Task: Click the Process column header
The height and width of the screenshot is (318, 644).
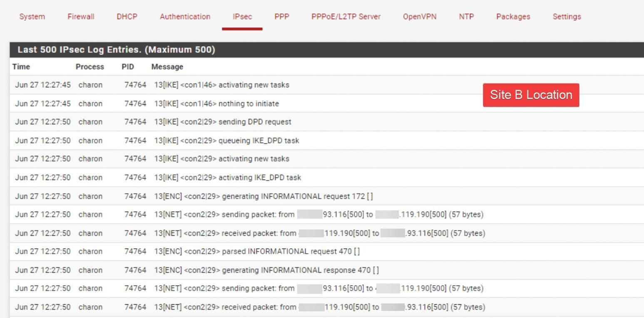Action: [x=90, y=67]
